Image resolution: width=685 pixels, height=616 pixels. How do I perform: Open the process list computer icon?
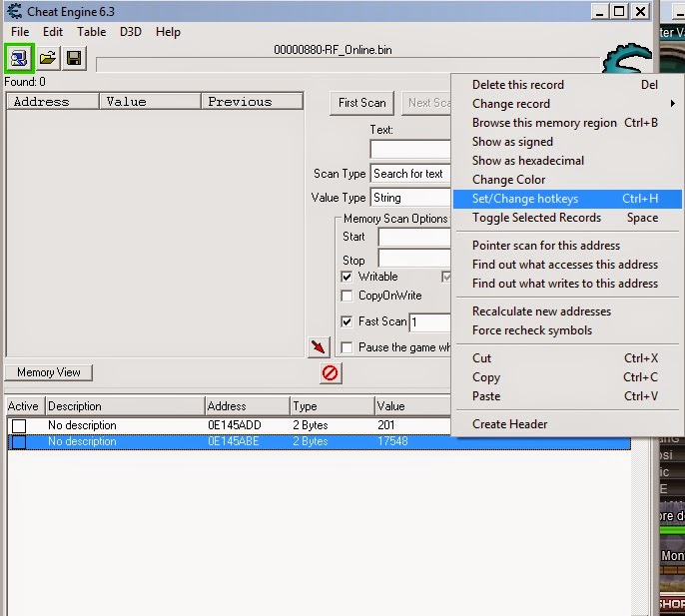pos(19,58)
